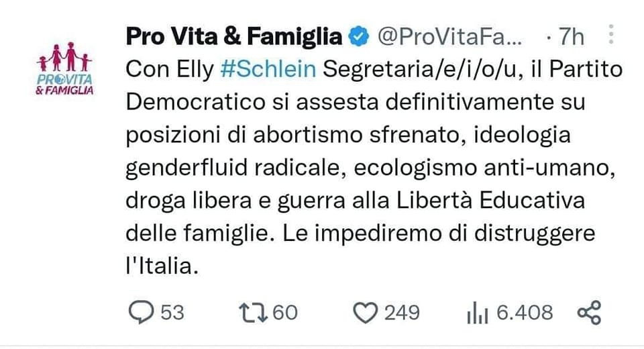
Task: Click the reply speech bubble icon
Action: click(x=140, y=312)
